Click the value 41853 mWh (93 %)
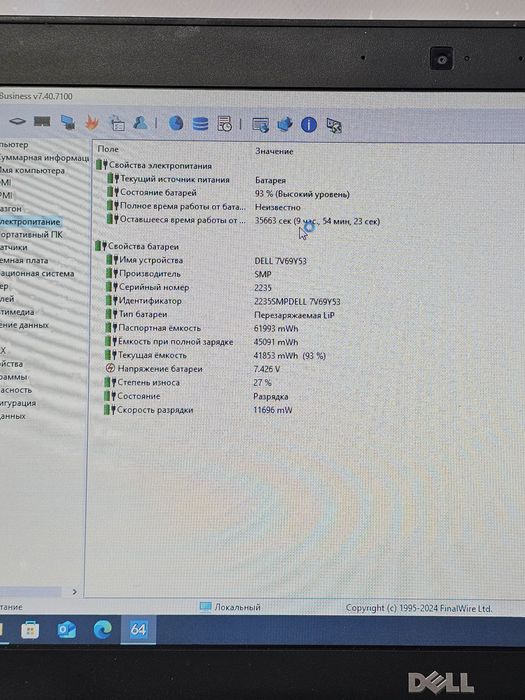Viewport: 525px width, 700px height. pyautogui.click(x=290, y=356)
